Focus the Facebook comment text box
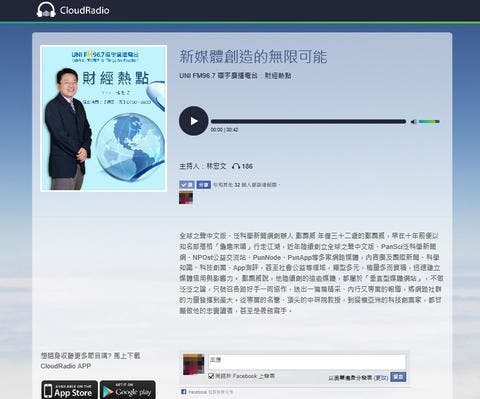 pyautogui.click(x=307, y=362)
